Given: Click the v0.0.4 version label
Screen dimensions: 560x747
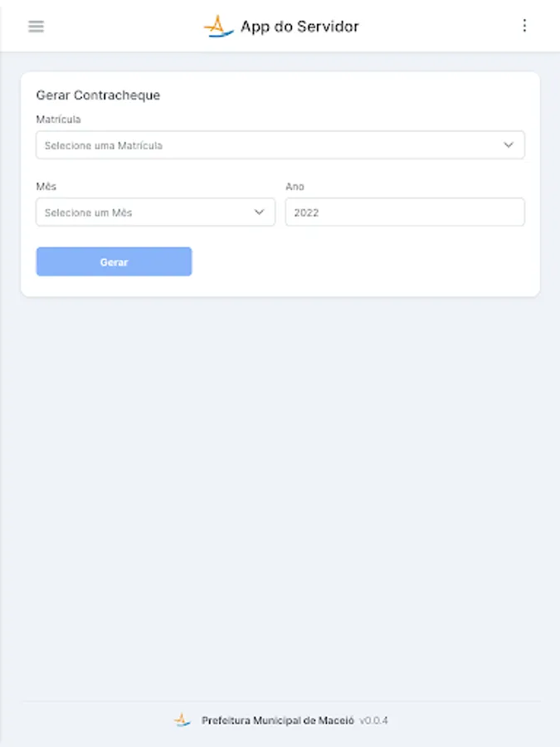Looking at the screenshot, I should (373, 720).
